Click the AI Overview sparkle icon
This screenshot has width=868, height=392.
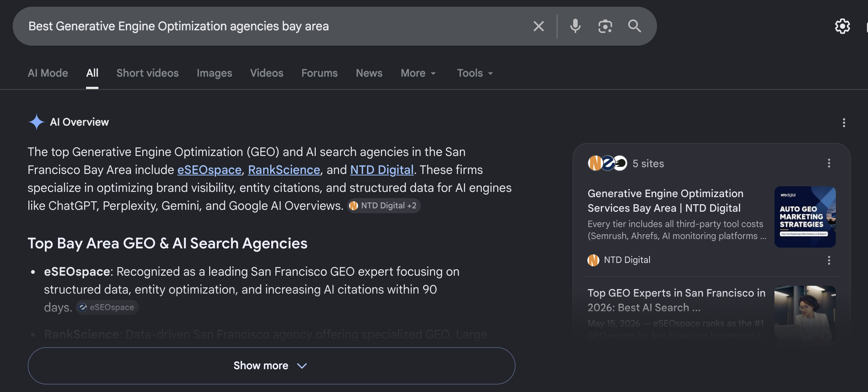pyautogui.click(x=36, y=122)
